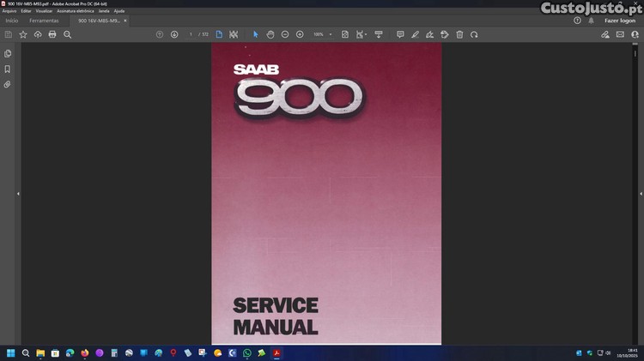Go to the Início tab
The image size is (644, 361).
pyautogui.click(x=12, y=20)
